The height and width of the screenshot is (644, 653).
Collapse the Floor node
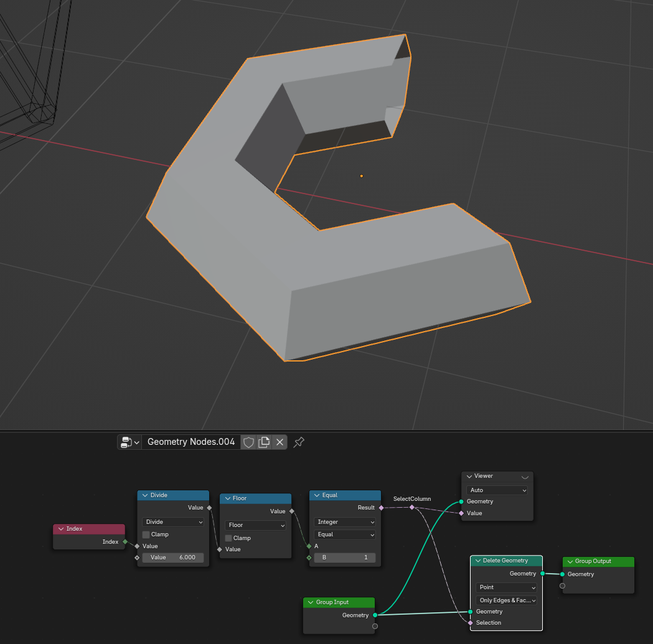click(x=228, y=498)
